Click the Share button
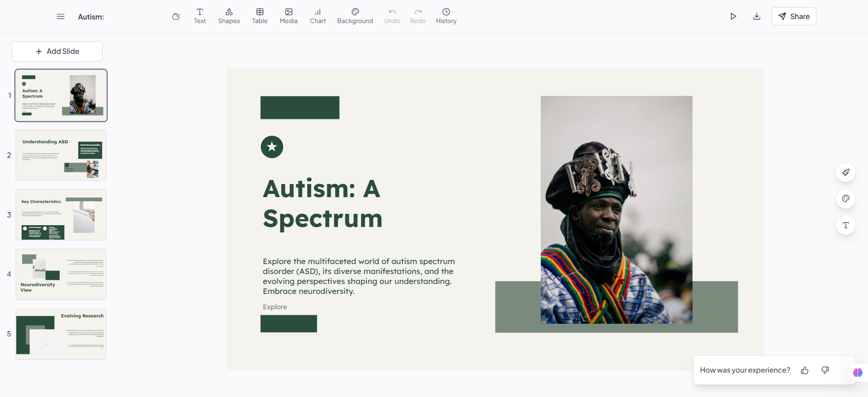868x397 pixels. tap(794, 16)
